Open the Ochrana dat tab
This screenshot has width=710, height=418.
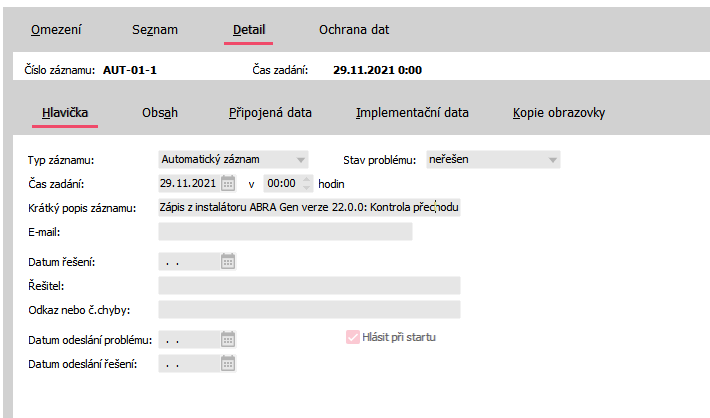click(x=354, y=30)
